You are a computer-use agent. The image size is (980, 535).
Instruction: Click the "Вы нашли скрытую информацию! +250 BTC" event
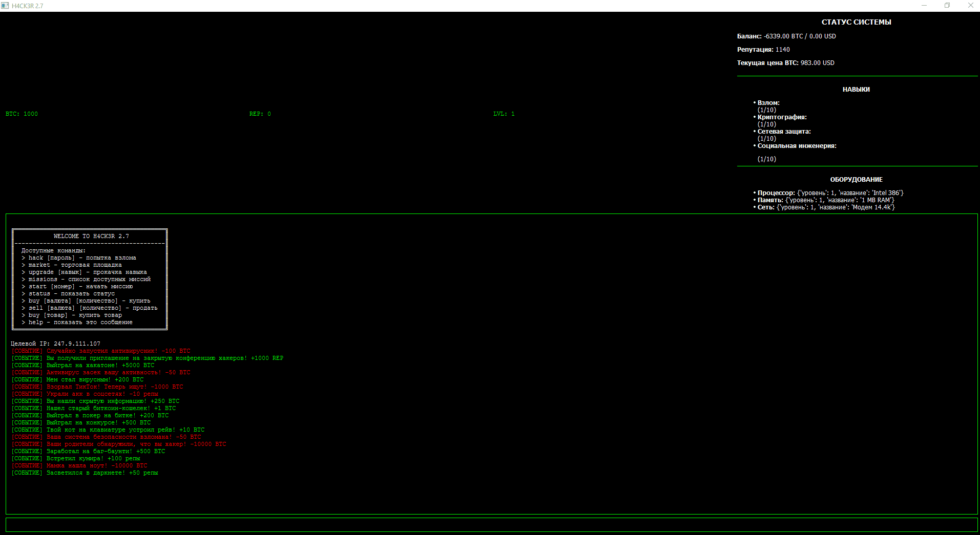pos(95,401)
